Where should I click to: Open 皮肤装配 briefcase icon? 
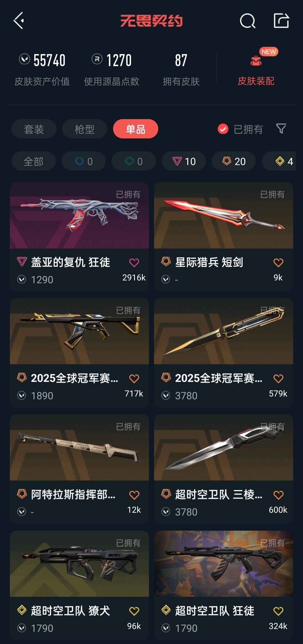pos(256,61)
